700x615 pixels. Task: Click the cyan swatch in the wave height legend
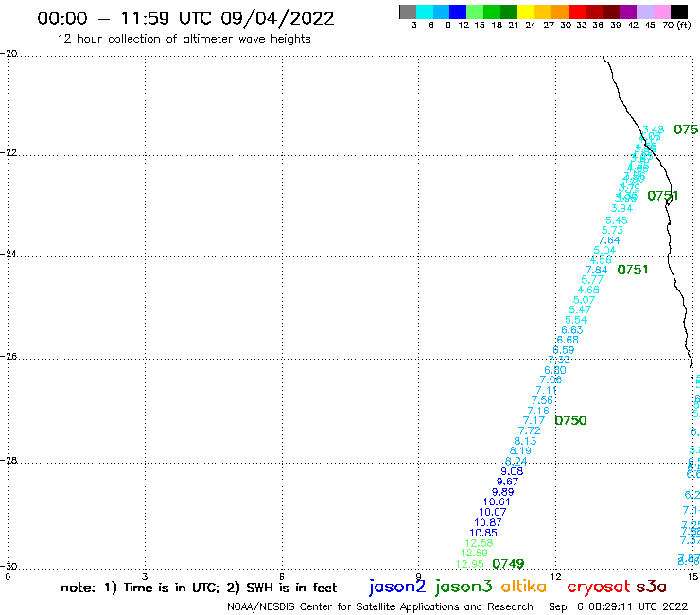click(x=424, y=11)
